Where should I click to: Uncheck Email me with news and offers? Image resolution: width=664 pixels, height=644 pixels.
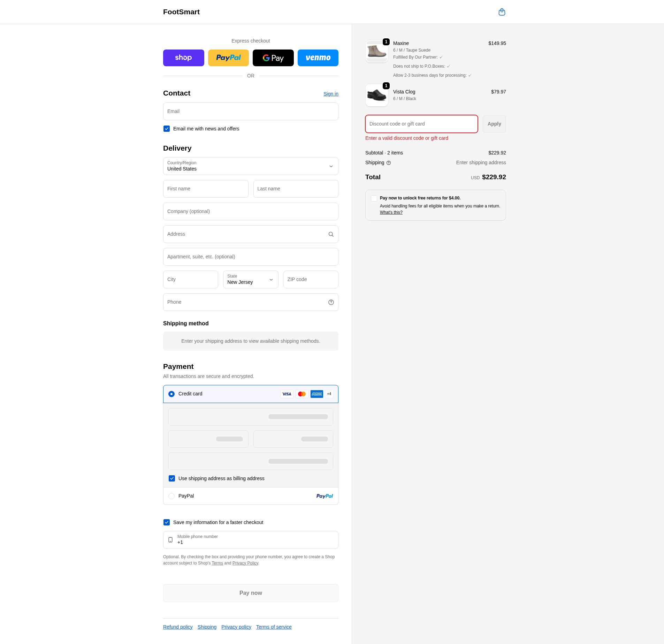(167, 129)
